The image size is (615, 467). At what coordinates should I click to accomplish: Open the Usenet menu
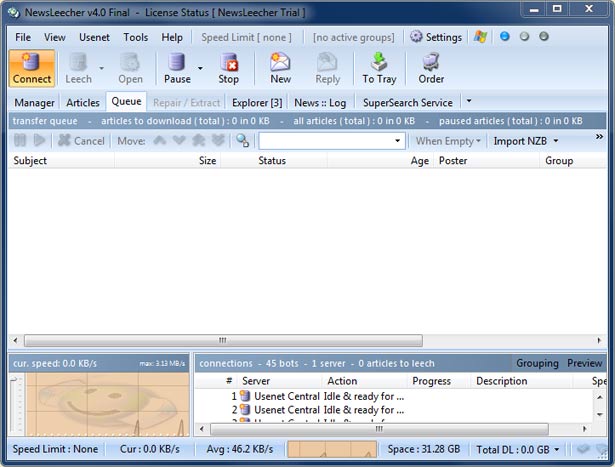[94, 37]
